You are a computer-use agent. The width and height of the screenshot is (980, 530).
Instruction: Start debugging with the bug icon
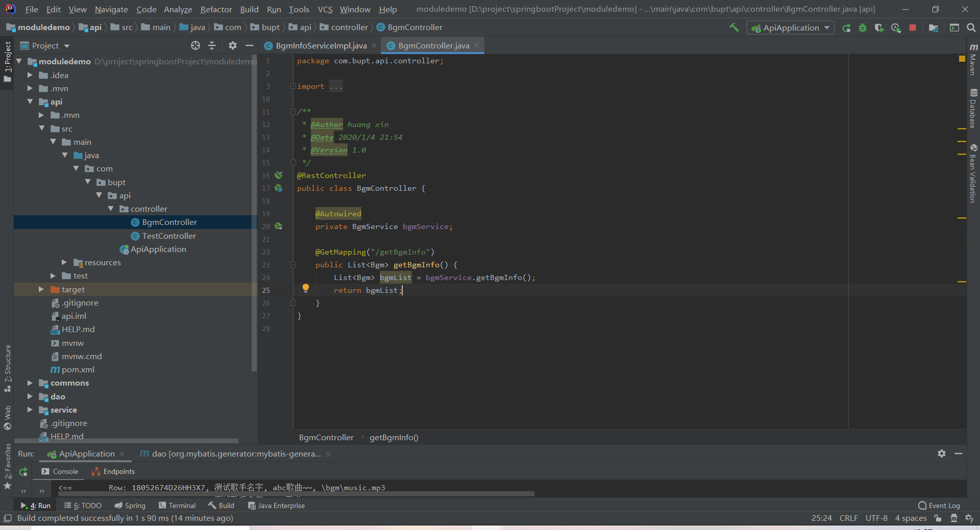point(863,28)
